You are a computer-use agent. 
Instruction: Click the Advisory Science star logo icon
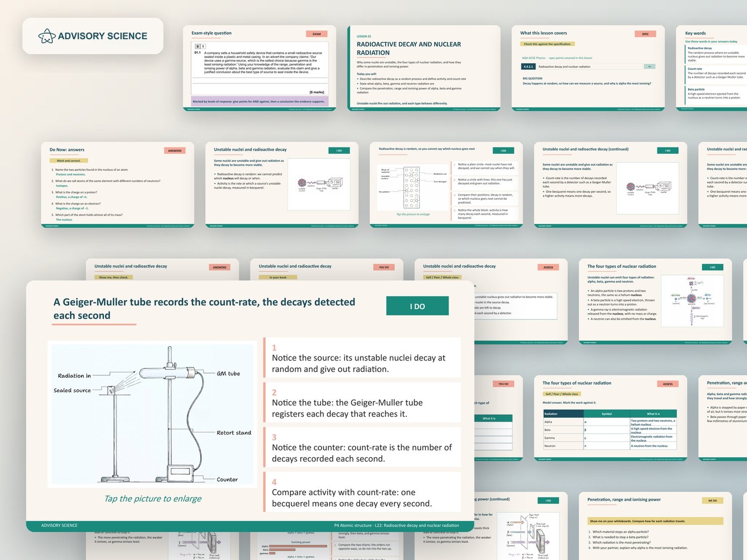pos(47,36)
